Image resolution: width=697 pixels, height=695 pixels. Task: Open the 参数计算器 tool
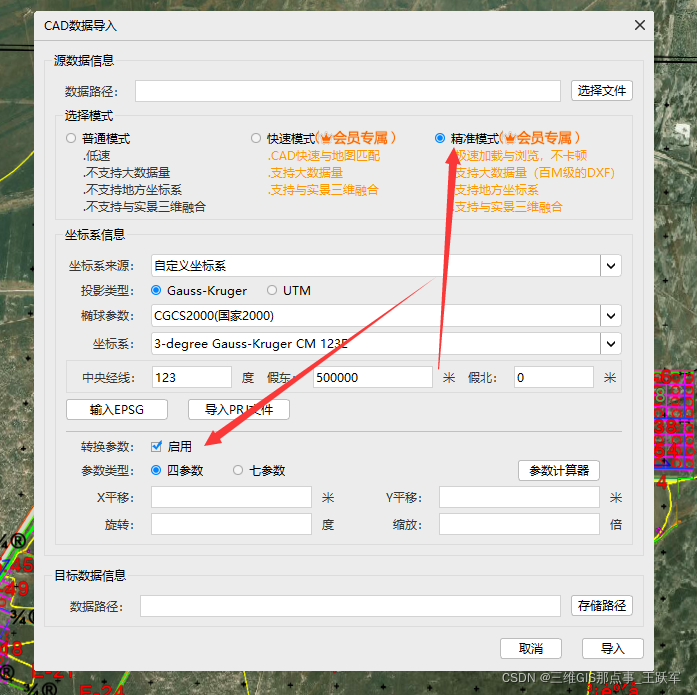pyautogui.click(x=559, y=470)
